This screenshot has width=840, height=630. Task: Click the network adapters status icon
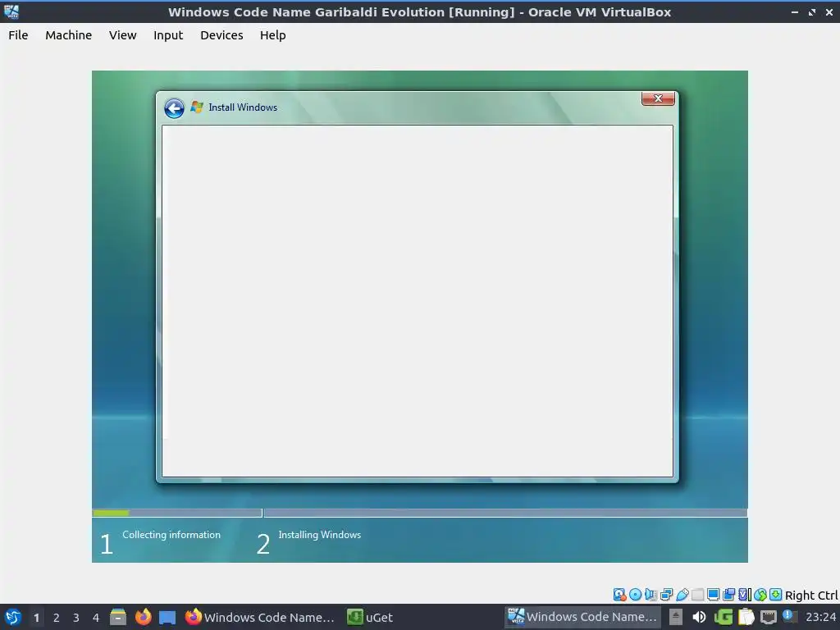click(666, 595)
